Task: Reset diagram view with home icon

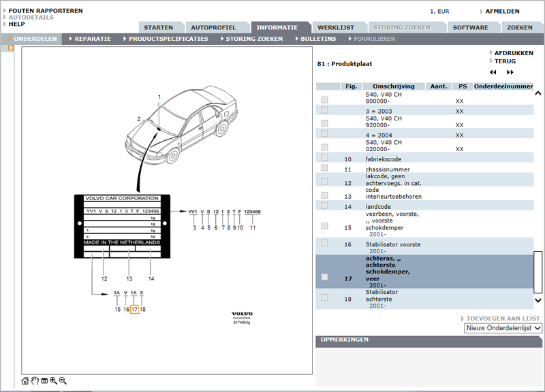Action: pos(25,381)
